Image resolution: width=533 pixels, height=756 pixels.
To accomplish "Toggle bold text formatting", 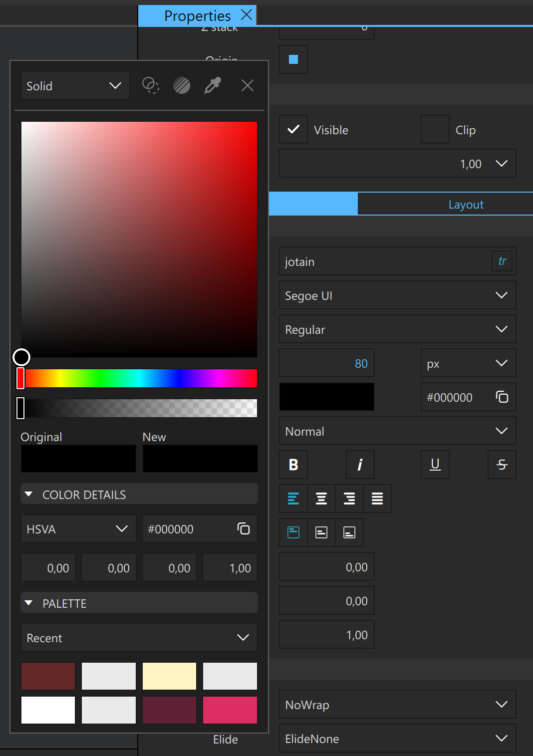I will (x=293, y=465).
